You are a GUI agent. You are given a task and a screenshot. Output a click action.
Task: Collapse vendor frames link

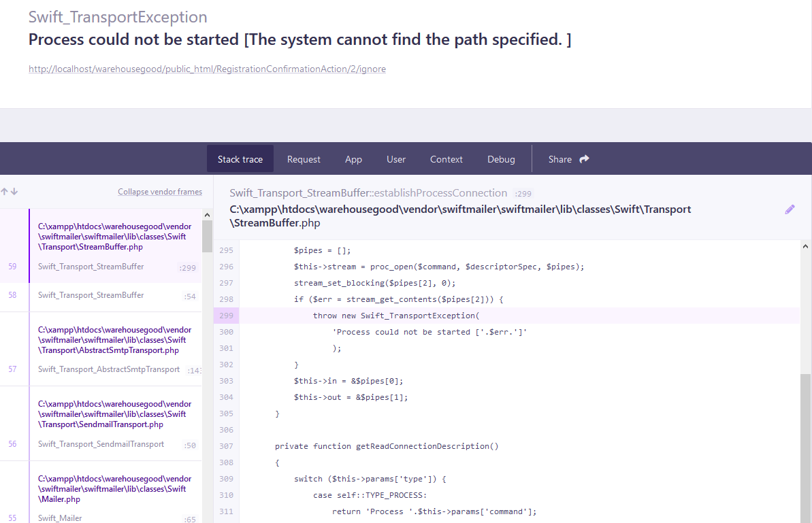(x=160, y=191)
